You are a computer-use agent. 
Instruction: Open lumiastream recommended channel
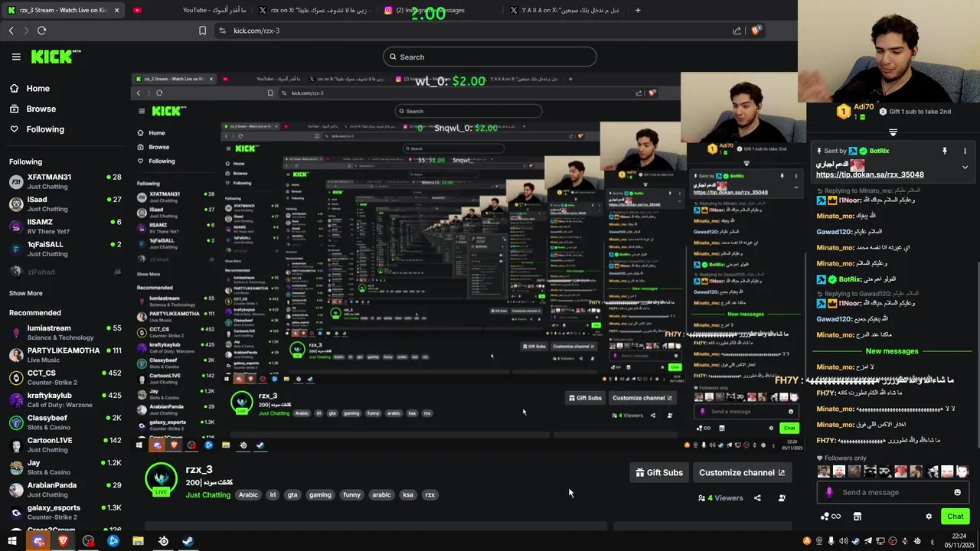point(65,332)
